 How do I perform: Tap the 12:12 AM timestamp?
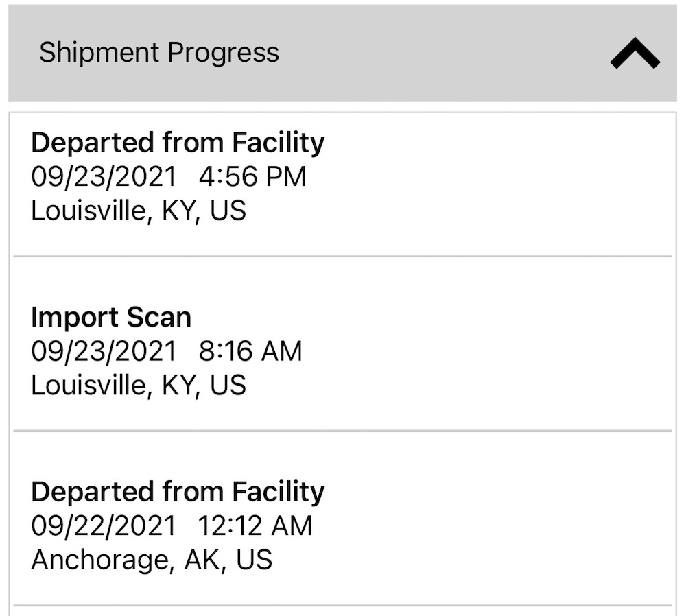[x=255, y=526]
